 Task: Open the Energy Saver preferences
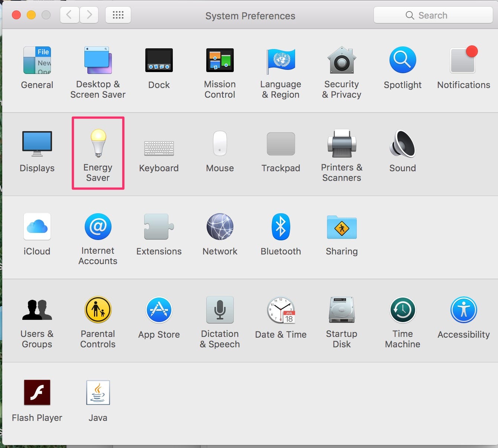[98, 144]
